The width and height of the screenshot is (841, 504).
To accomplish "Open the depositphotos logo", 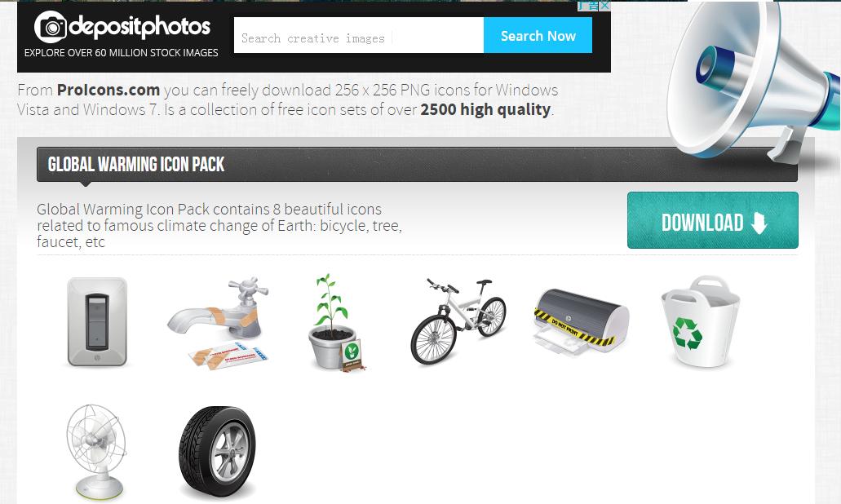I will click(x=122, y=27).
